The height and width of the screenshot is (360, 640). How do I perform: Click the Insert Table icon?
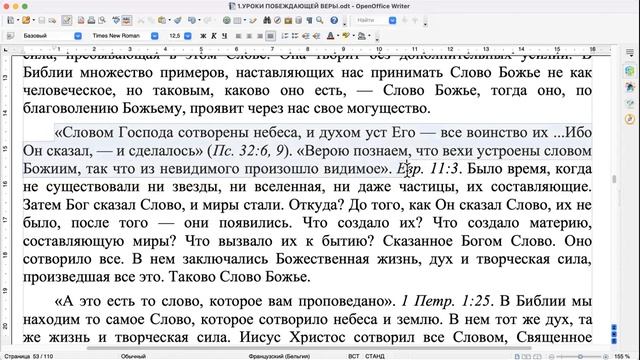click(237, 20)
